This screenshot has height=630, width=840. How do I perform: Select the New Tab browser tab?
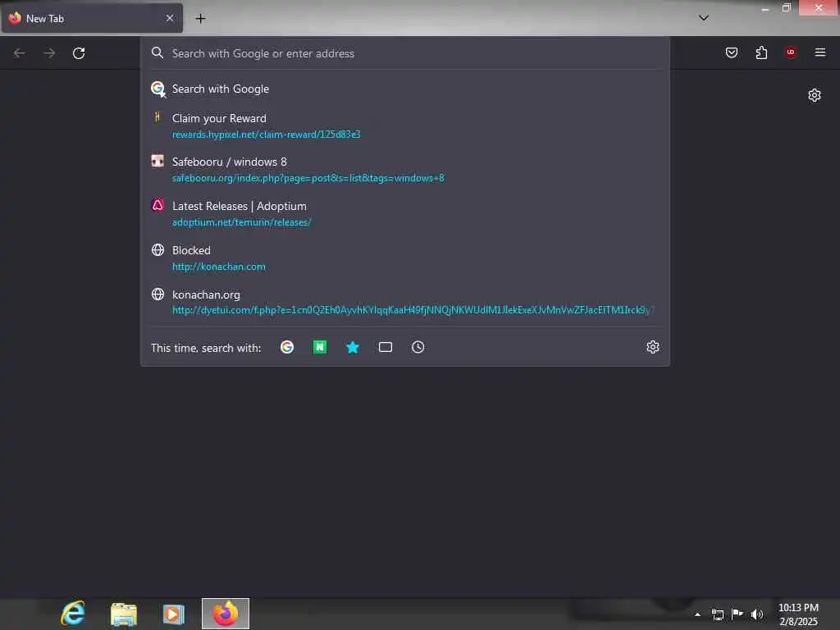coord(92,18)
